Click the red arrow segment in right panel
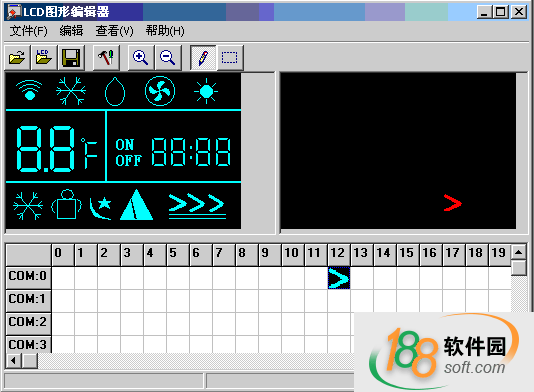 (x=453, y=203)
